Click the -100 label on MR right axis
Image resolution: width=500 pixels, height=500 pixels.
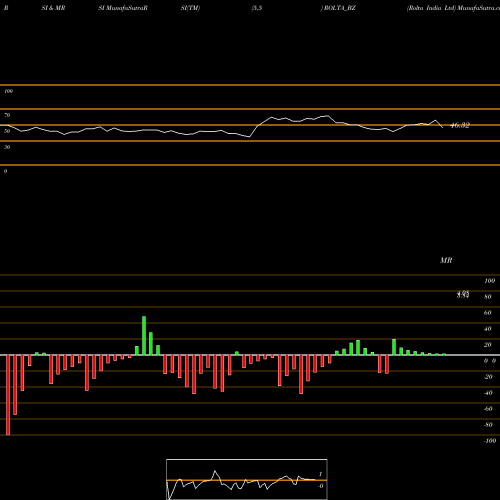490,441
